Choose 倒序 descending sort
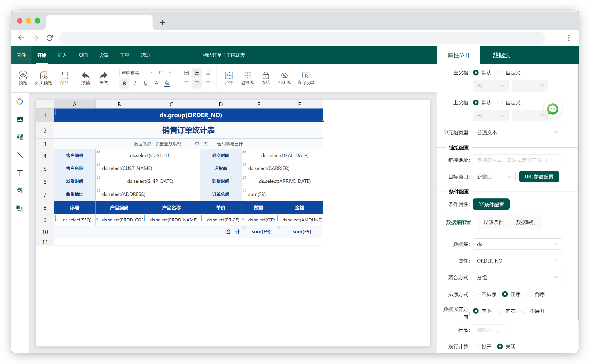This screenshot has height=364, width=590. coord(529,294)
